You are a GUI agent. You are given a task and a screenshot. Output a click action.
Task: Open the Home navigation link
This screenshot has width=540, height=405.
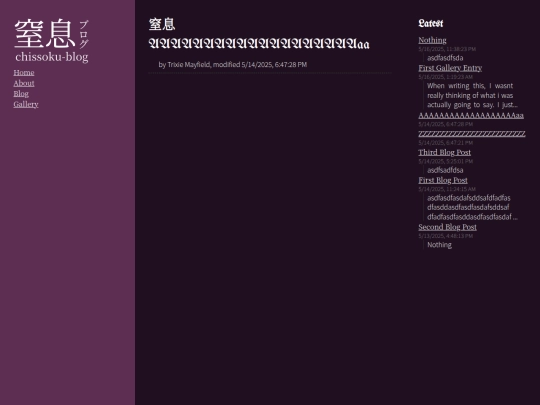24,73
